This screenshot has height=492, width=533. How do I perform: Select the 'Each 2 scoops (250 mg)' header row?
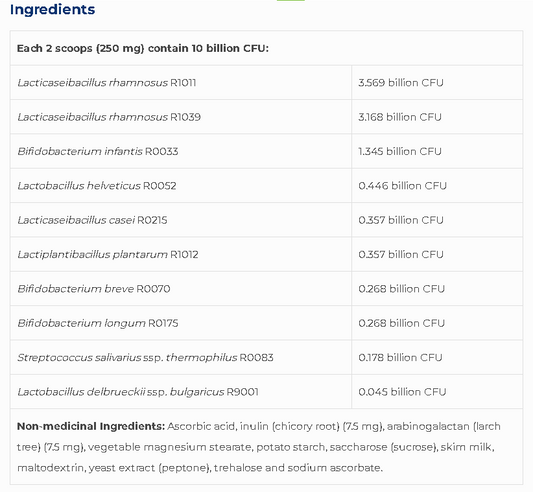click(266, 48)
